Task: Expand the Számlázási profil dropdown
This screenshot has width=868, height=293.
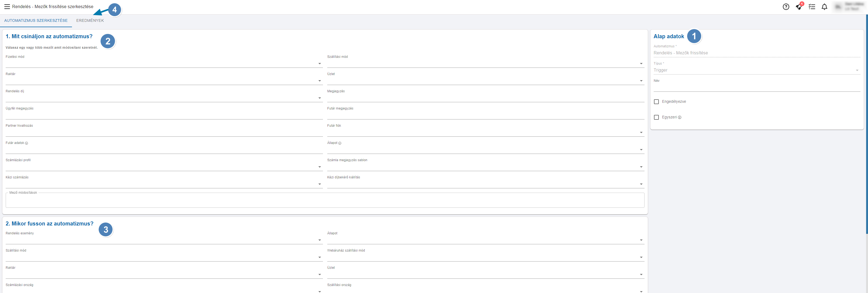Action: tap(319, 167)
